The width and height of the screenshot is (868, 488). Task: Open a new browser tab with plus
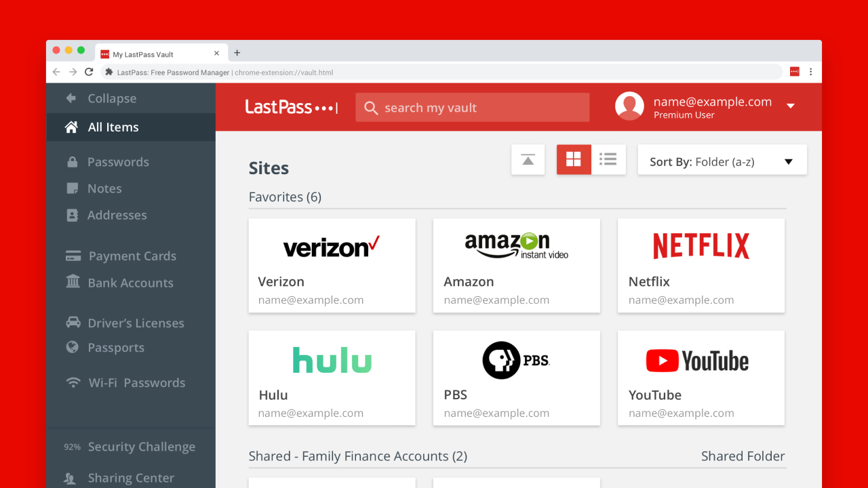point(237,53)
